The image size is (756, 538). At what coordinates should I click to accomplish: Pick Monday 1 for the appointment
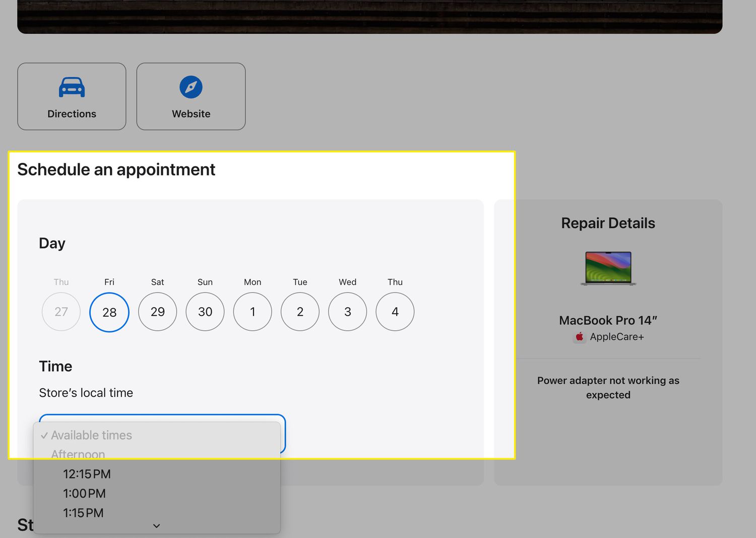[x=253, y=312]
